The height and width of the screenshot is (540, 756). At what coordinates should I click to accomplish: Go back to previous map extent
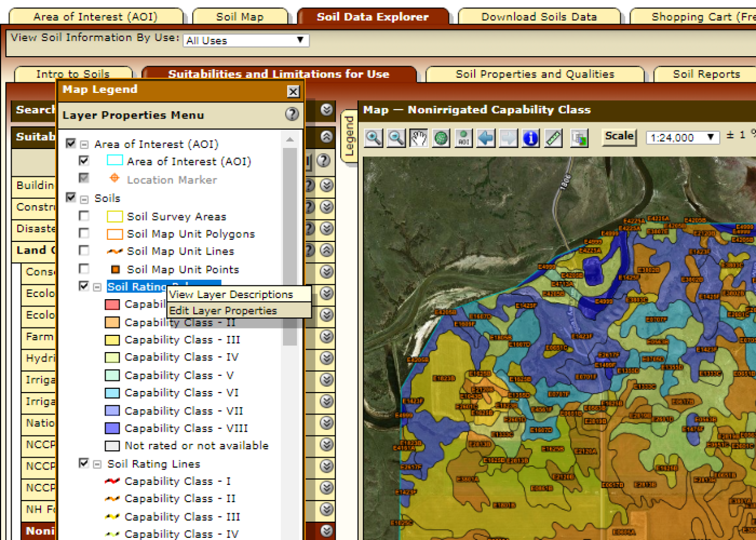point(486,138)
